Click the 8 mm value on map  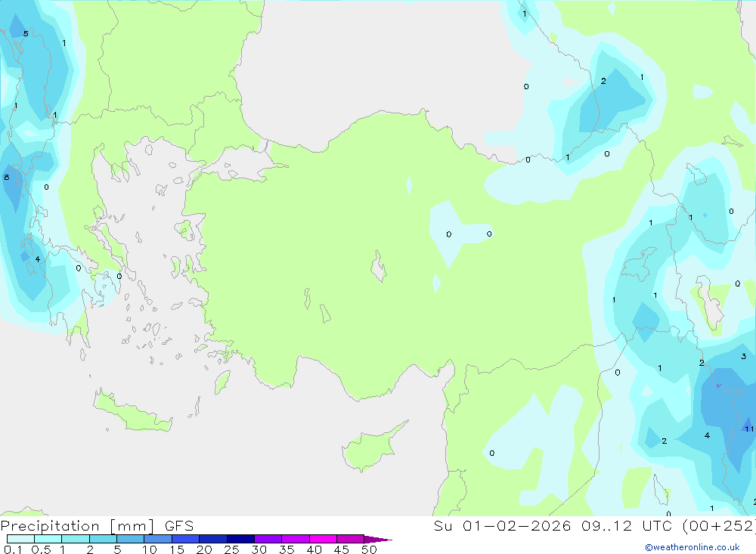(x=6, y=177)
